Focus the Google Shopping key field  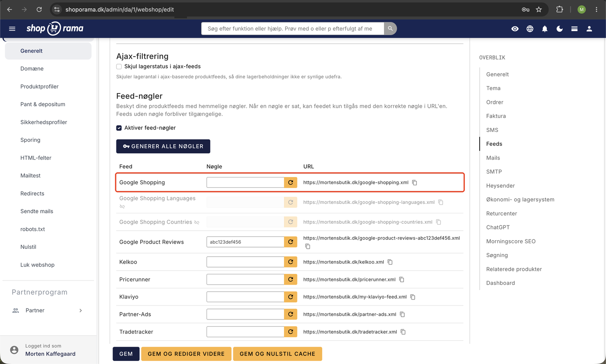(245, 182)
